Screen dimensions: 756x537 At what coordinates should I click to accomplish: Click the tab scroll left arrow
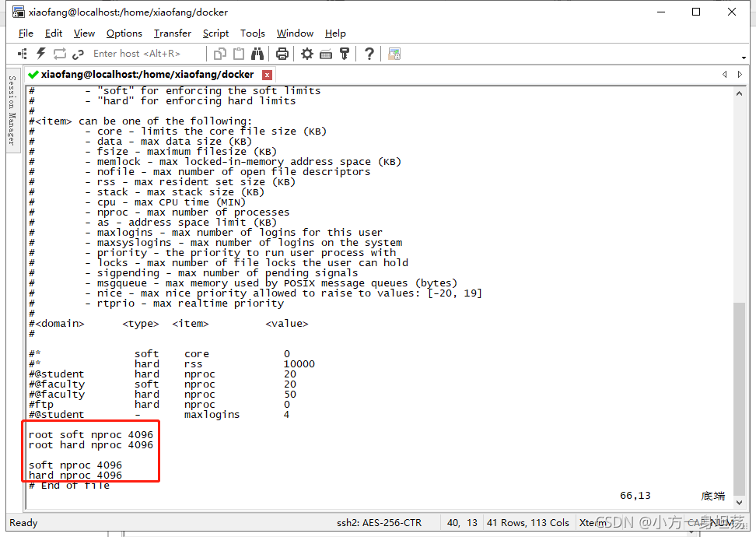[x=724, y=74]
